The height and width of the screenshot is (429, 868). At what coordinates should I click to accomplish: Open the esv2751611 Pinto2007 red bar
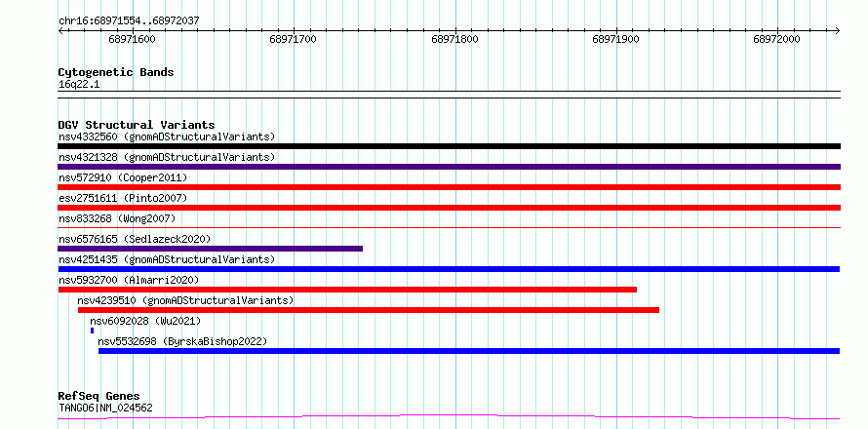tap(449, 208)
